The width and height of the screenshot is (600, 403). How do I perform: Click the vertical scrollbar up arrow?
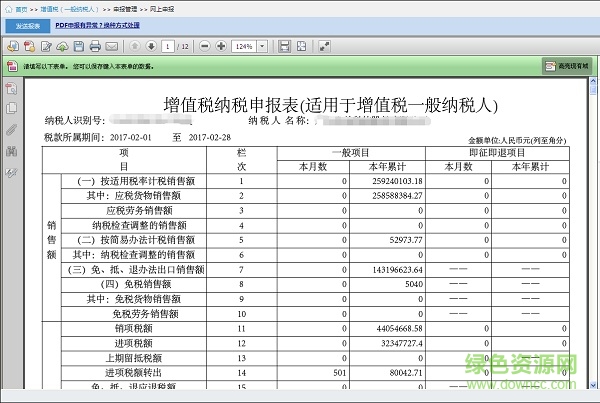[x=593, y=81]
